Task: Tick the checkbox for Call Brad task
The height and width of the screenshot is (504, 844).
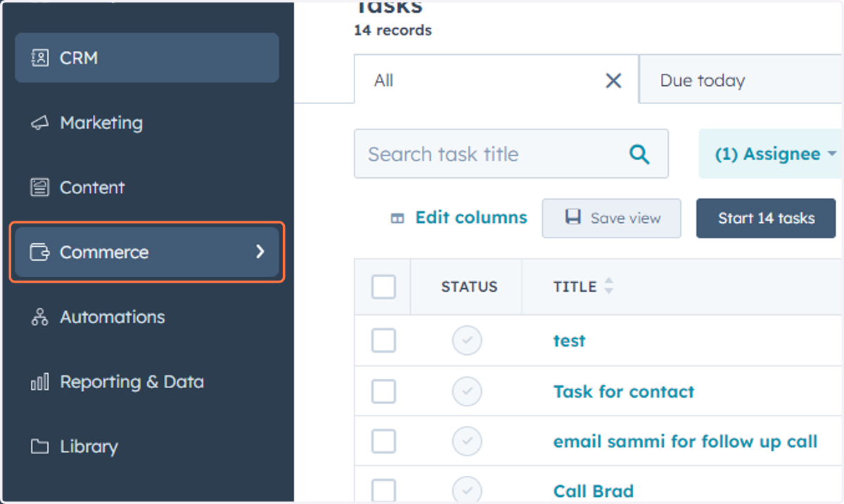Action: tap(383, 491)
